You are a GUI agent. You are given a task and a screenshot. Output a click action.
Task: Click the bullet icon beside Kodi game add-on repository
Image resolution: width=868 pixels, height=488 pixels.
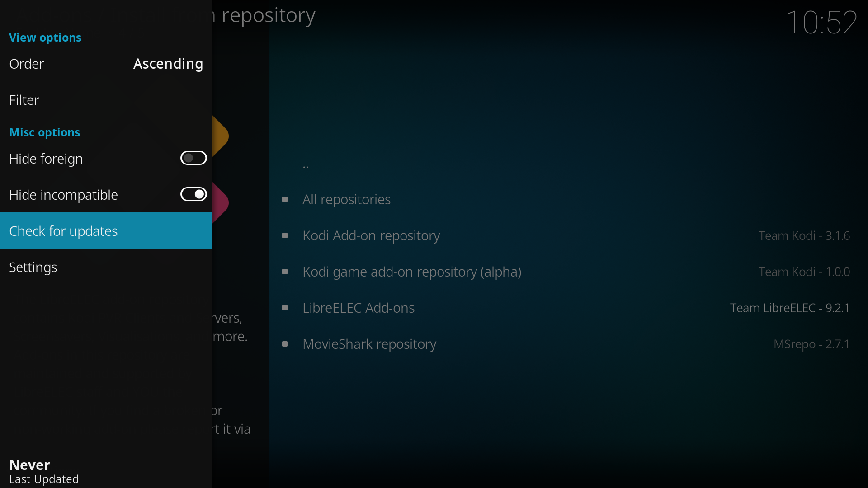[x=285, y=272]
